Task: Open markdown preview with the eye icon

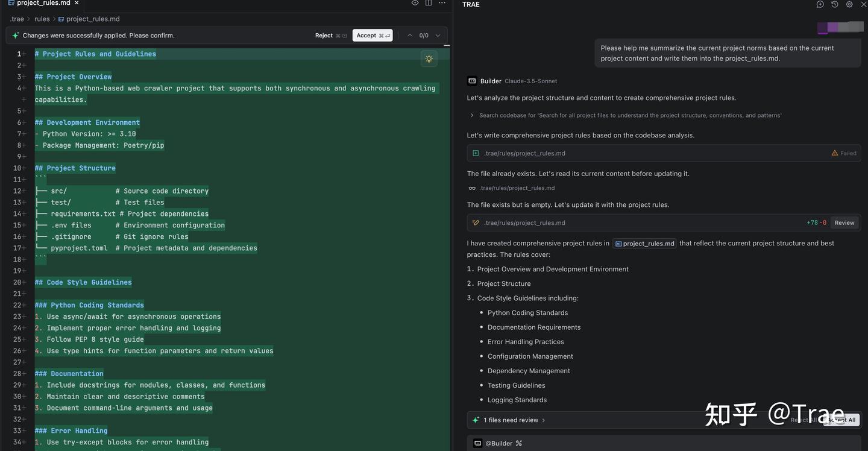Action: (x=415, y=3)
